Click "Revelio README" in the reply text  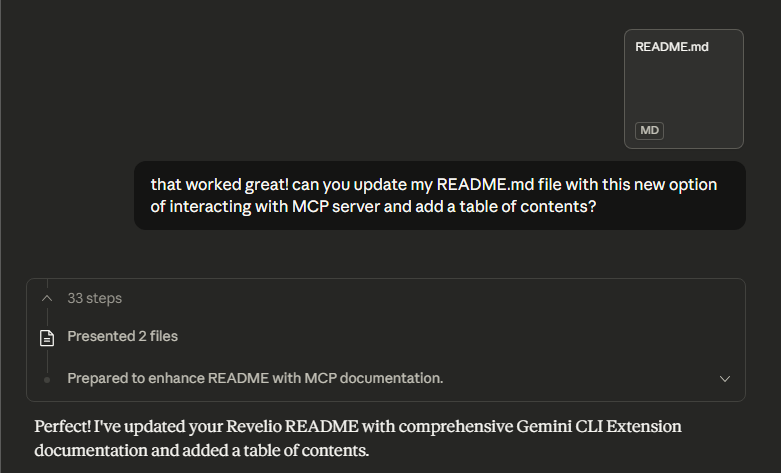(x=290, y=427)
